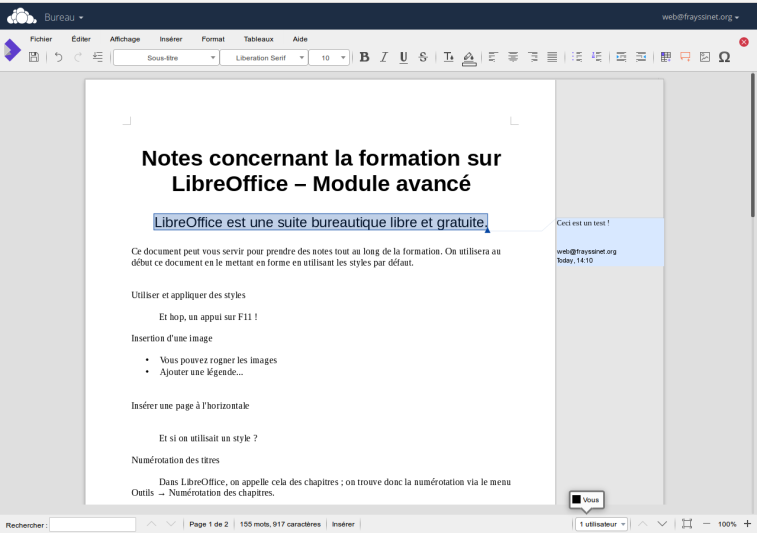The height and width of the screenshot is (533, 757).
Task: Click the font color icon
Action: coord(449,57)
